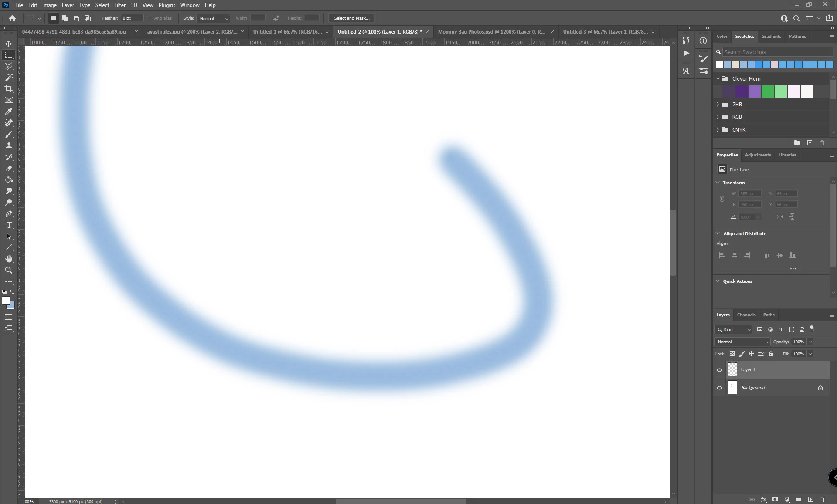The height and width of the screenshot is (504, 837).
Task: Select the Horizontal Type tool
Action: pos(9,225)
